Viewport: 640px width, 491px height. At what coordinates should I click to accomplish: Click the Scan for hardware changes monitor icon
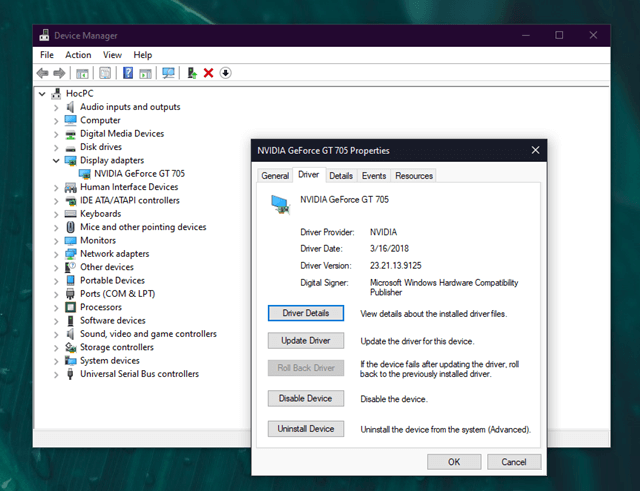168,73
